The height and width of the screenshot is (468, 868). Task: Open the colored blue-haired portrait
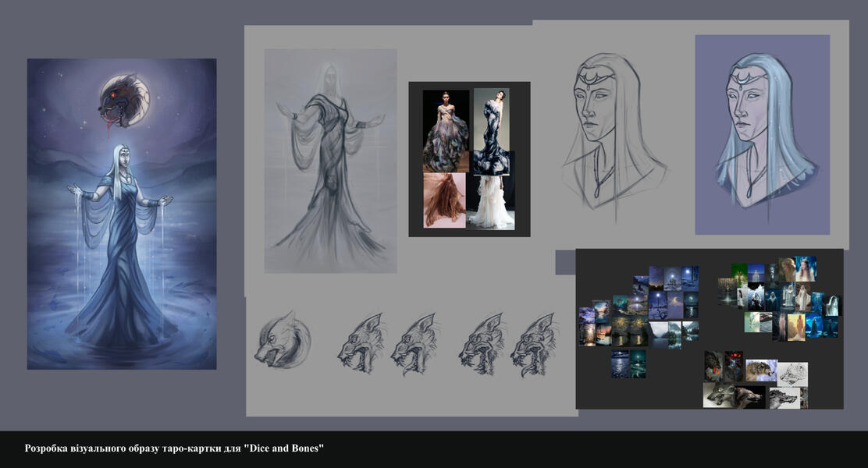click(x=762, y=134)
